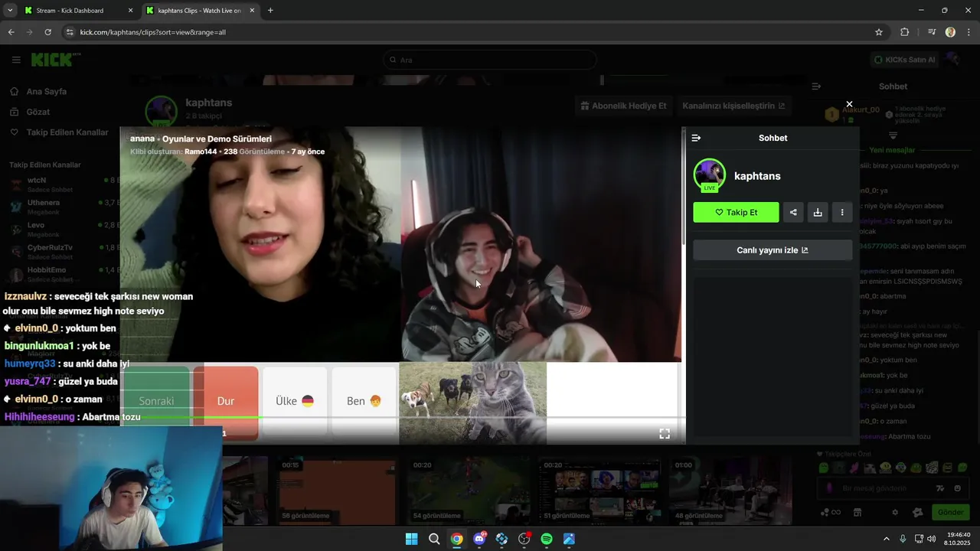Click Kanalınızı kişiselleştirin button
980x551 pixels.
pos(733,106)
